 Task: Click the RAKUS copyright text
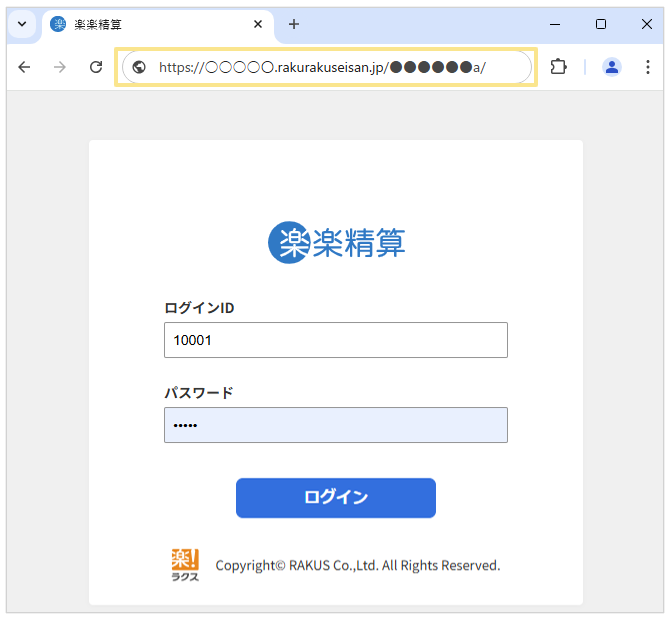tap(357, 565)
